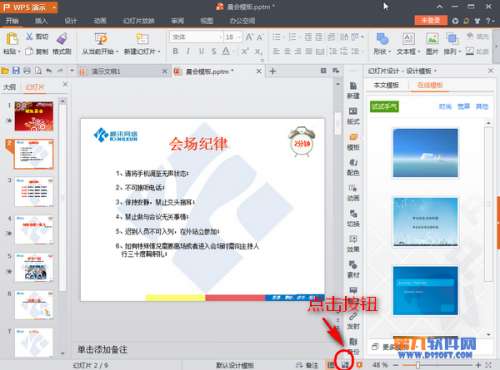Click the Cut (剪切) scissors icon

30,36
